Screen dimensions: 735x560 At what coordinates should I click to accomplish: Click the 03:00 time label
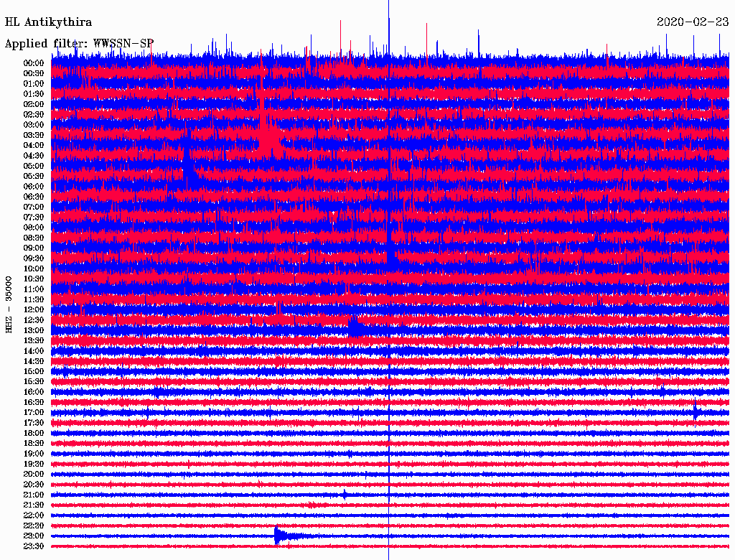pyautogui.click(x=34, y=125)
